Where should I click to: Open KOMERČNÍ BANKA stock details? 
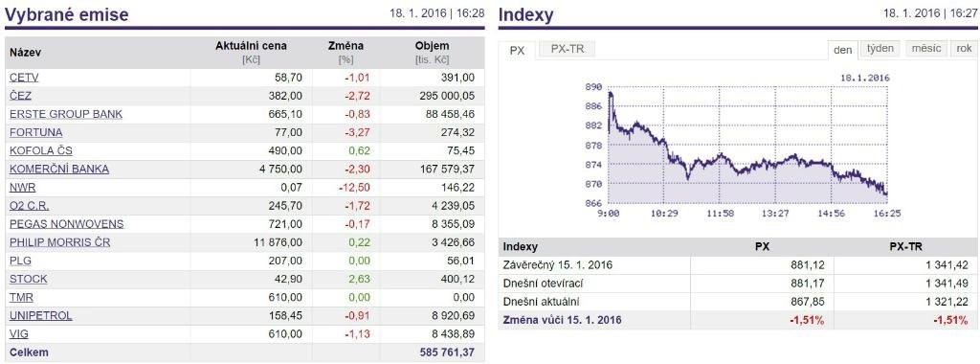[59, 169]
